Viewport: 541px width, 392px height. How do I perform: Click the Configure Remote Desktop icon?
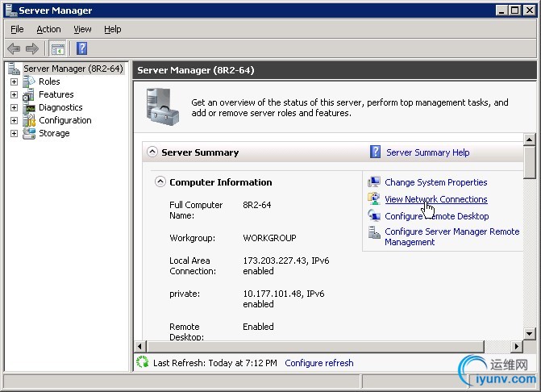(x=374, y=215)
